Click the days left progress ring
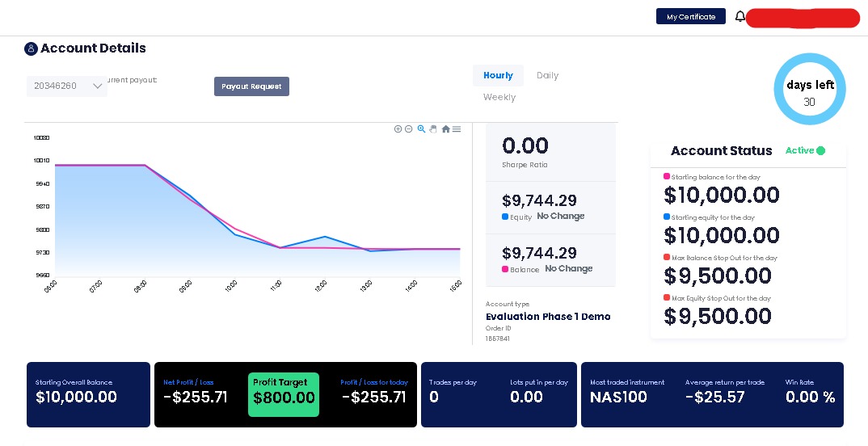 pos(809,90)
